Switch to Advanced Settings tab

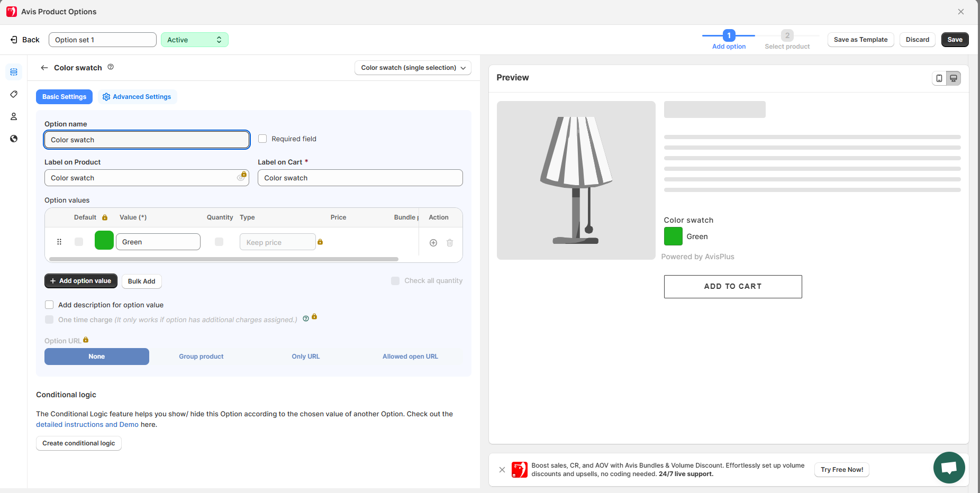pos(137,97)
